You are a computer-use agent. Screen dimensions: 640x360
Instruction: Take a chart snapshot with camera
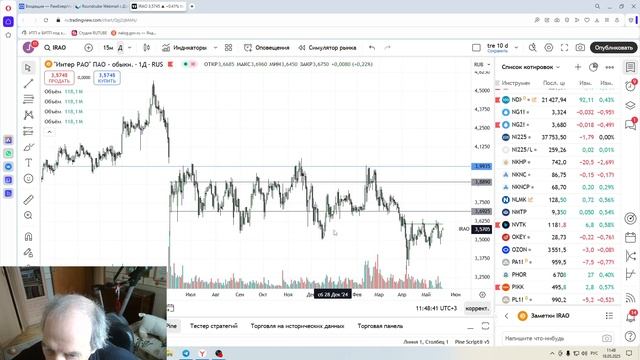point(580,48)
